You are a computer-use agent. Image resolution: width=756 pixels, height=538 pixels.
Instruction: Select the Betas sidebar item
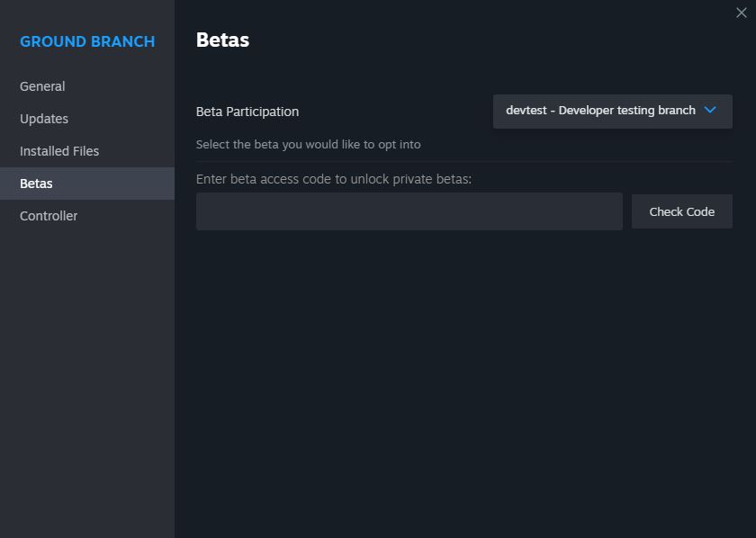(x=37, y=184)
